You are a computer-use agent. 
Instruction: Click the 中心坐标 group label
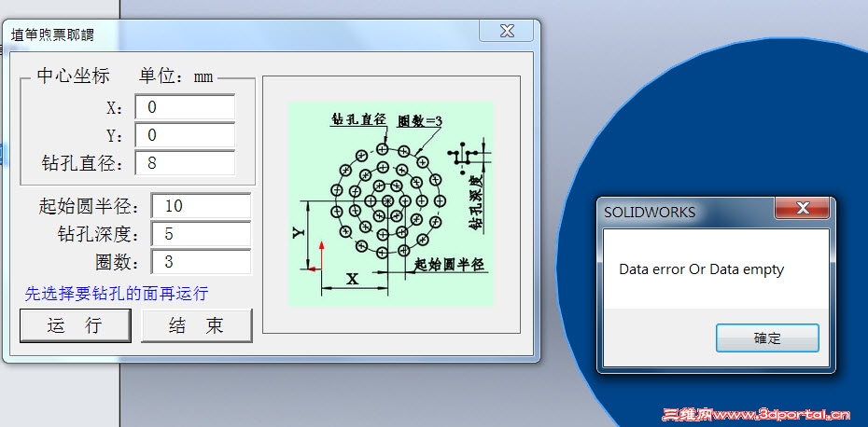point(73,76)
